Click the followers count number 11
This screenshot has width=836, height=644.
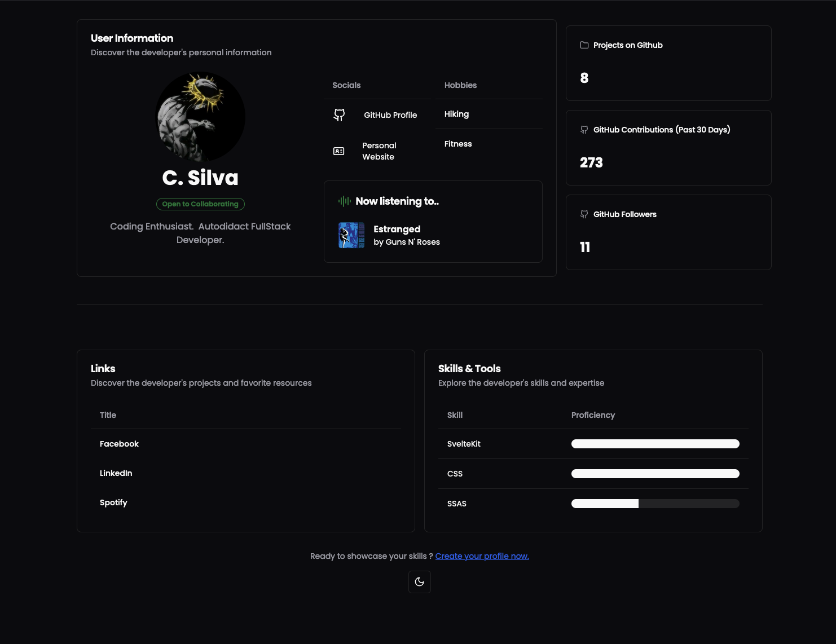[x=585, y=247]
